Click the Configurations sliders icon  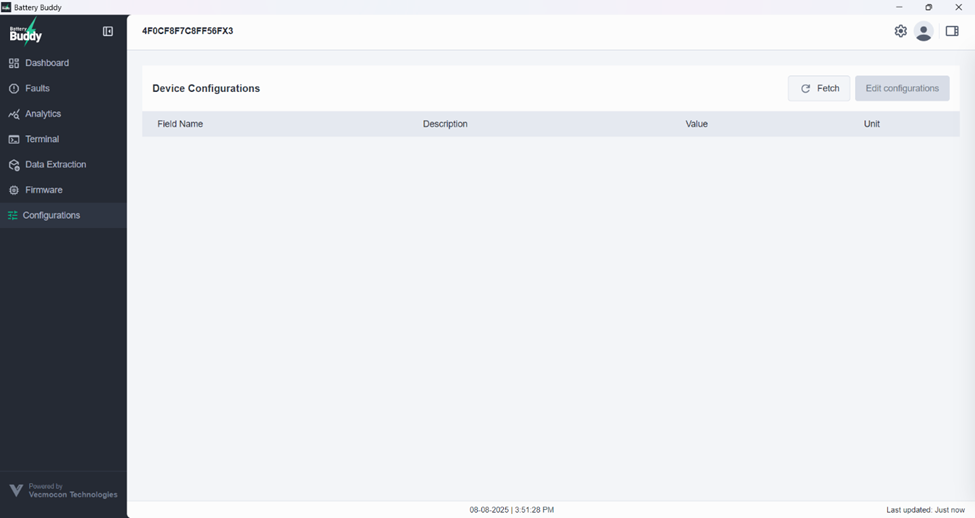(x=13, y=216)
